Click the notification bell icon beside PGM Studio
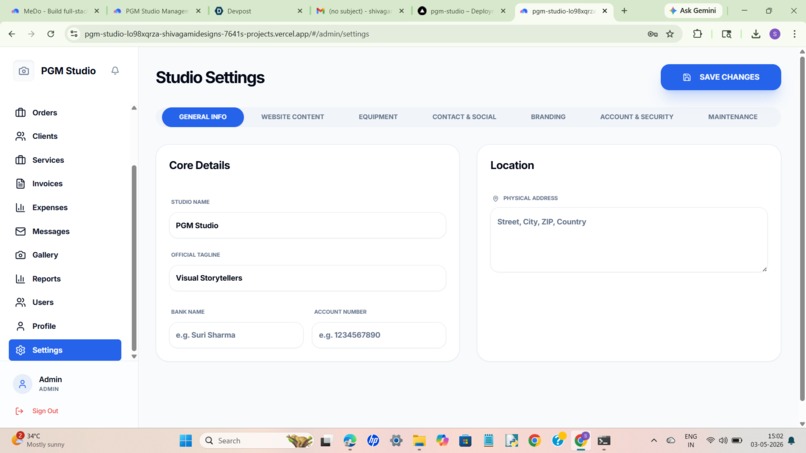806x453 pixels. point(115,70)
